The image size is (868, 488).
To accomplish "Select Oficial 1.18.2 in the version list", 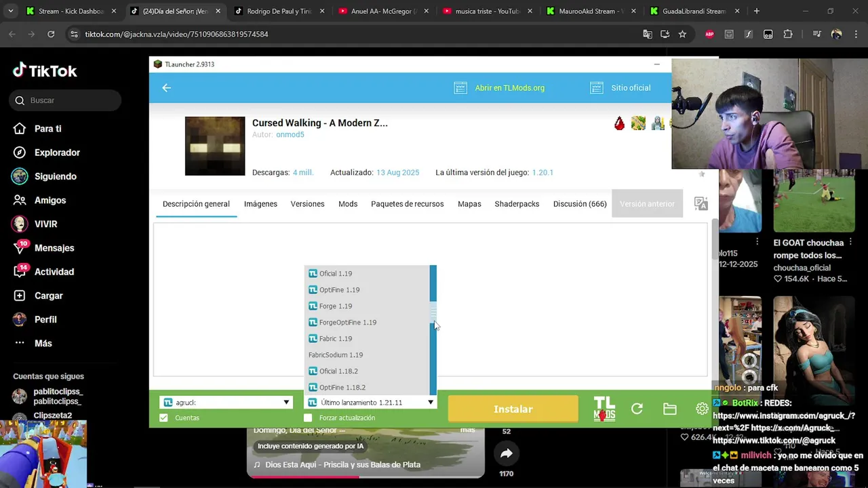I will coord(367,371).
